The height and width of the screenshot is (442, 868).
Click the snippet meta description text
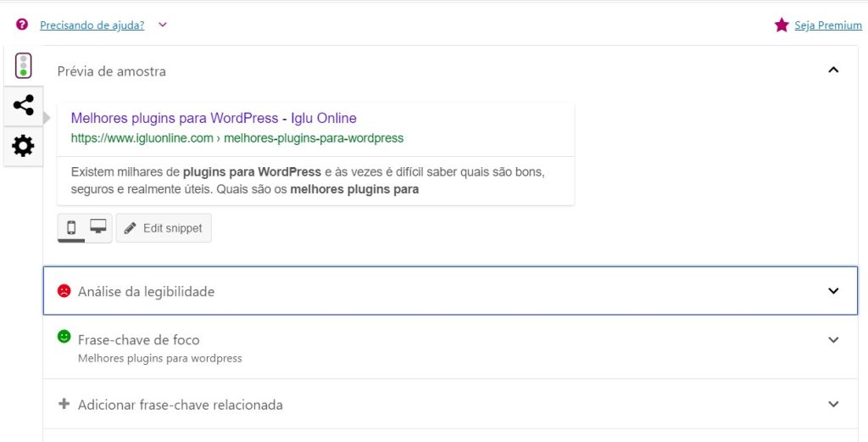(308, 181)
